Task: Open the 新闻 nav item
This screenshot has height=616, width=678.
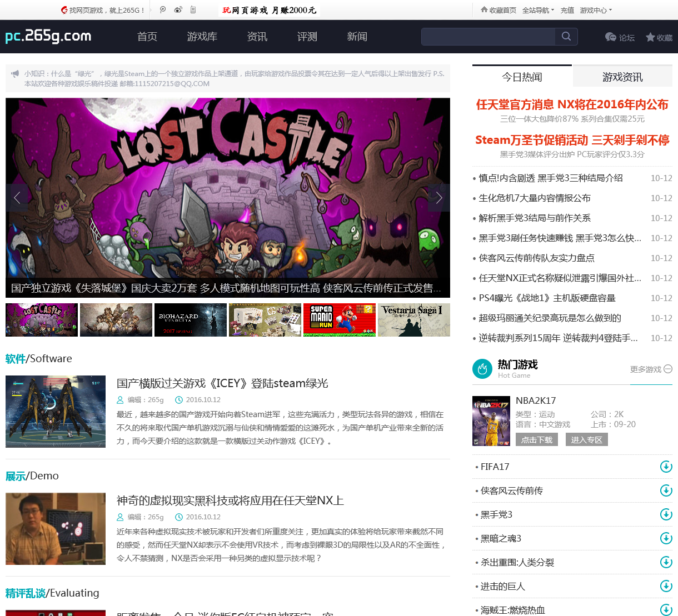Action: (357, 37)
